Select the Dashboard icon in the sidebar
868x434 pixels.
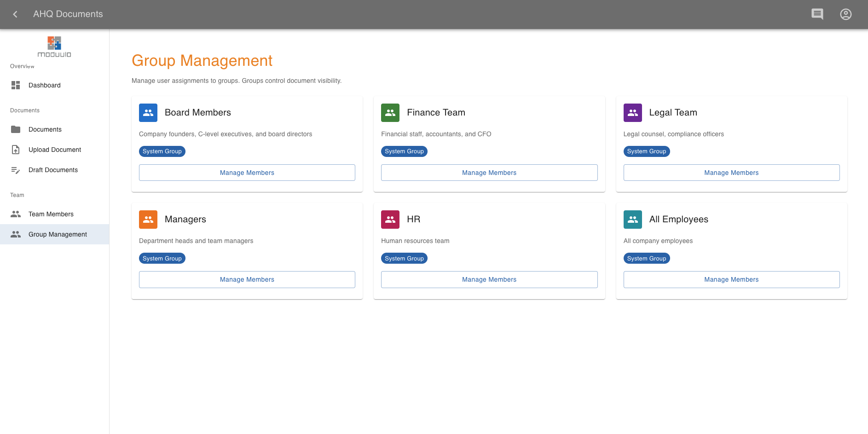tap(15, 85)
